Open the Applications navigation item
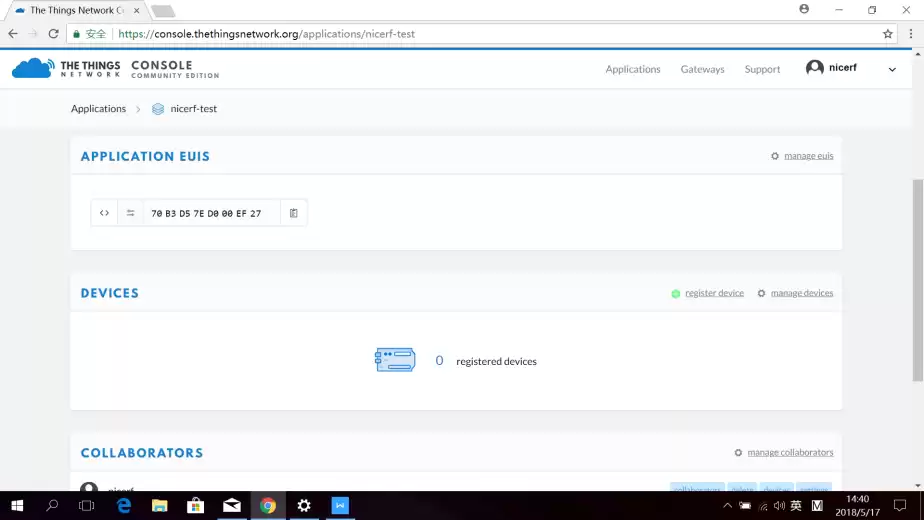 click(632, 69)
